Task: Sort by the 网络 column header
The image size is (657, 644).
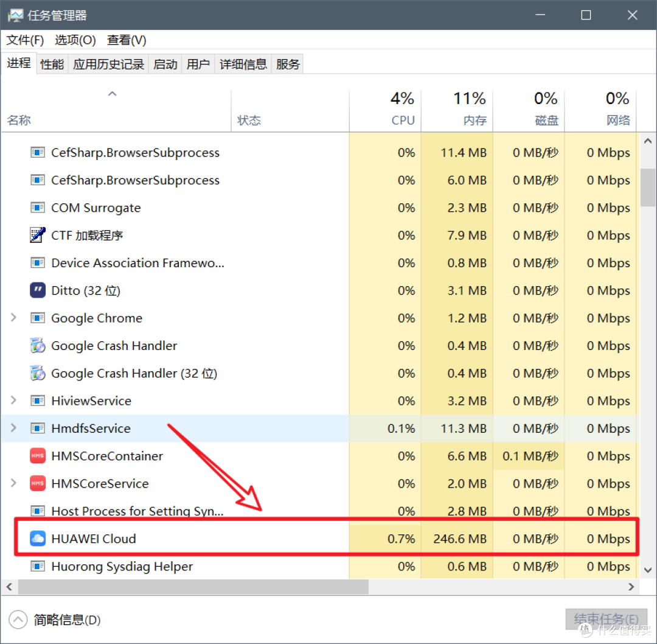Action: coord(600,110)
